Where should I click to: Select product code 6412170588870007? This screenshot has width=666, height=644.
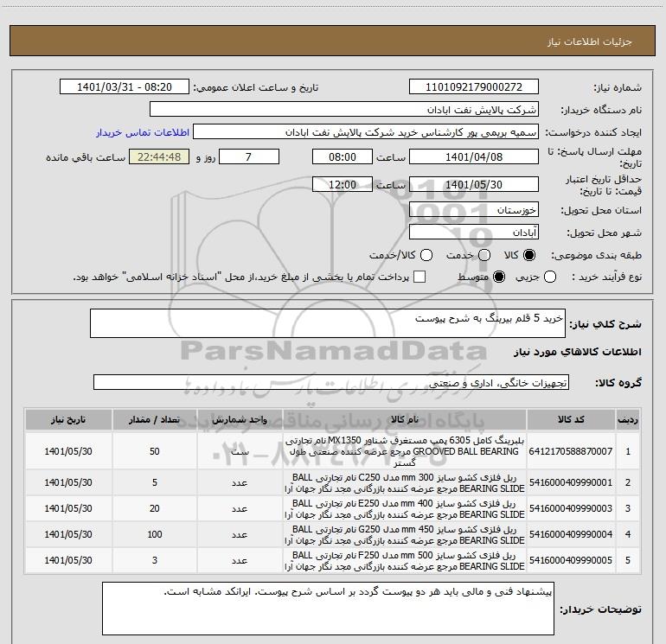coord(571,451)
